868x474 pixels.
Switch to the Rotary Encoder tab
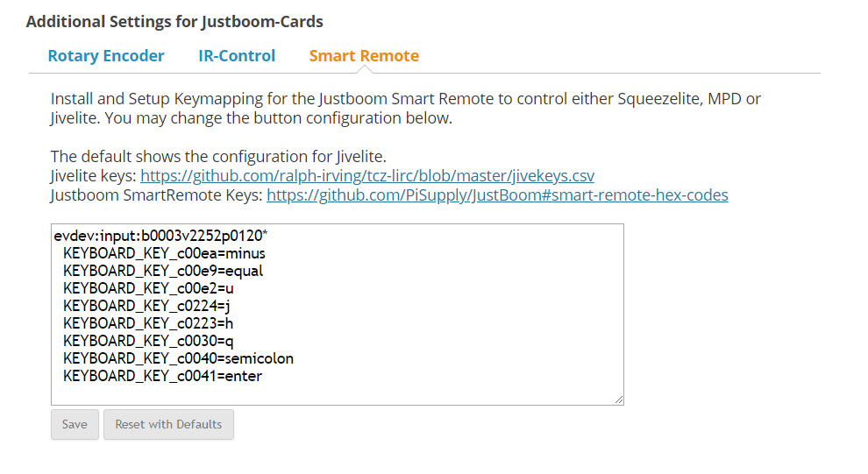click(106, 56)
